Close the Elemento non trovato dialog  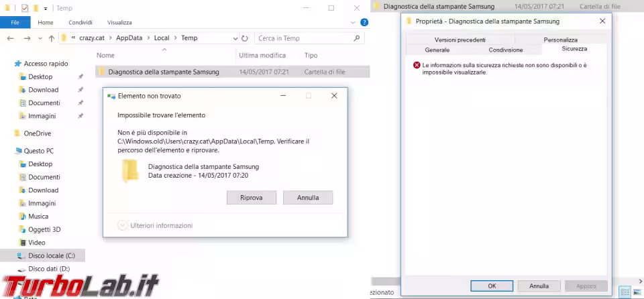point(334,96)
